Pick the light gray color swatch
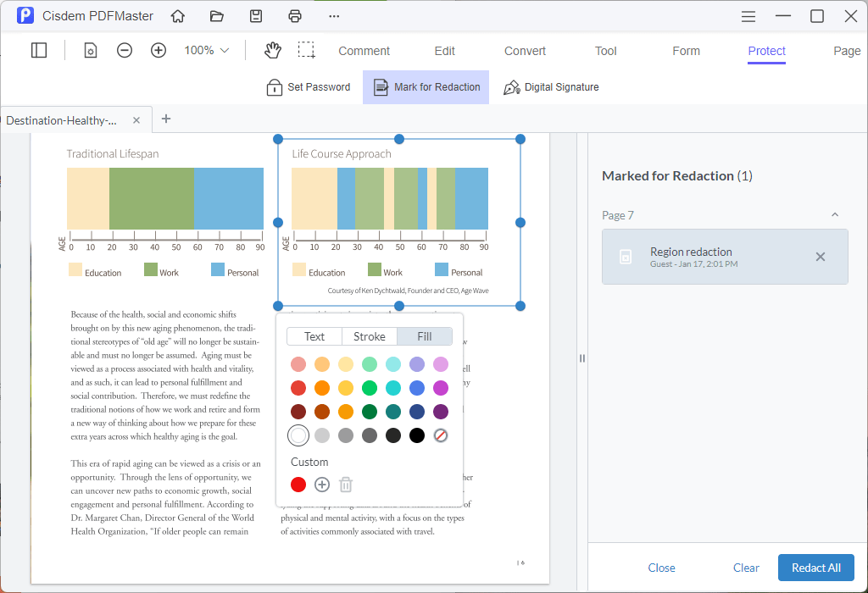Viewport: 868px width, 593px height. point(321,435)
